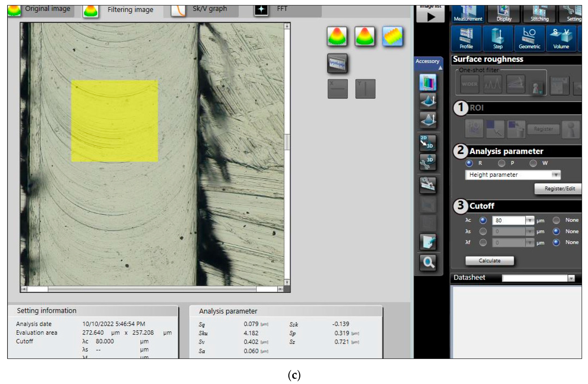Open the Datasheet dropdown list

tap(571, 278)
